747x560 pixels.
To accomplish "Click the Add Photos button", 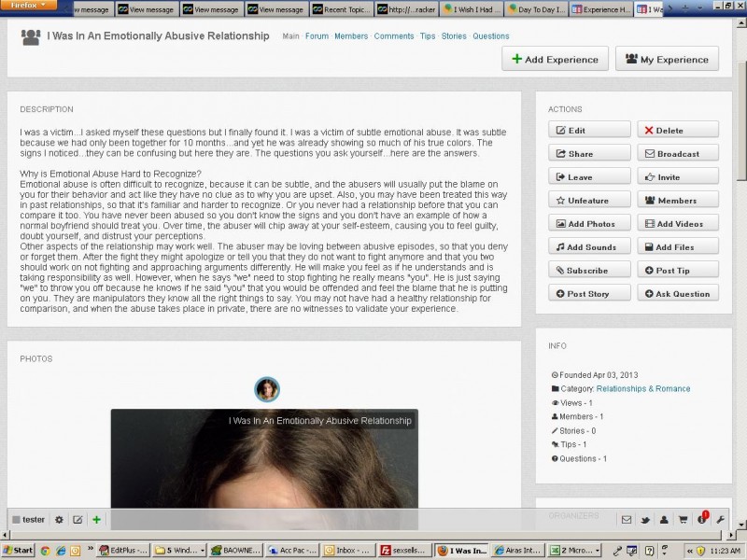I will tap(589, 223).
